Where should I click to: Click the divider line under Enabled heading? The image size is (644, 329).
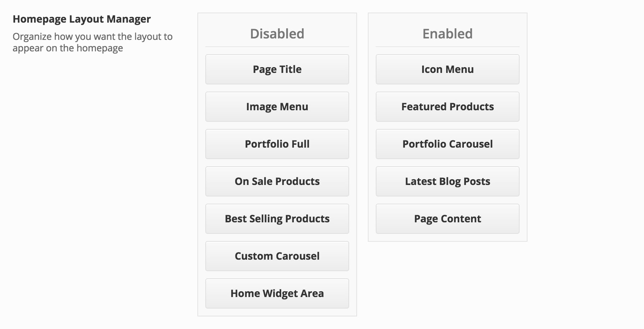click(x=447, y=47)
